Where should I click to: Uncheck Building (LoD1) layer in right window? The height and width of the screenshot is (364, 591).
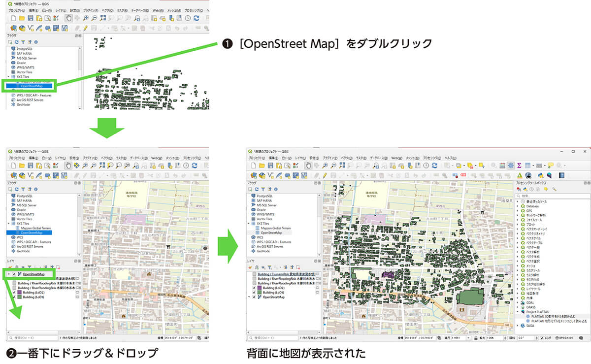254,293
